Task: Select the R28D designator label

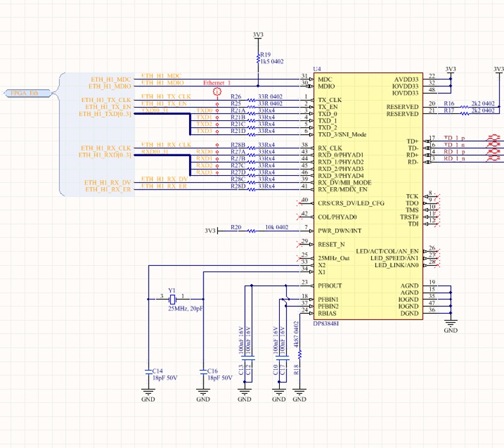Action: pyautogui.click(x=238, y=187)
